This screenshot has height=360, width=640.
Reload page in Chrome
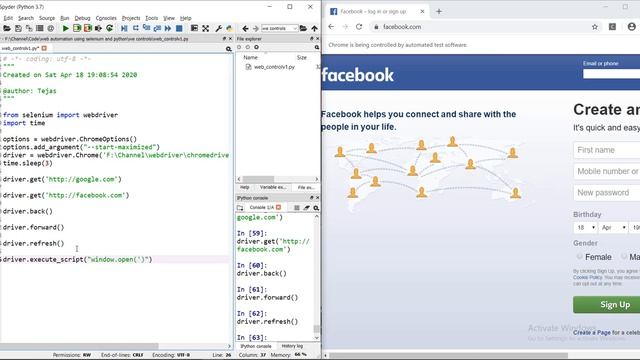[x=359, y=27]
